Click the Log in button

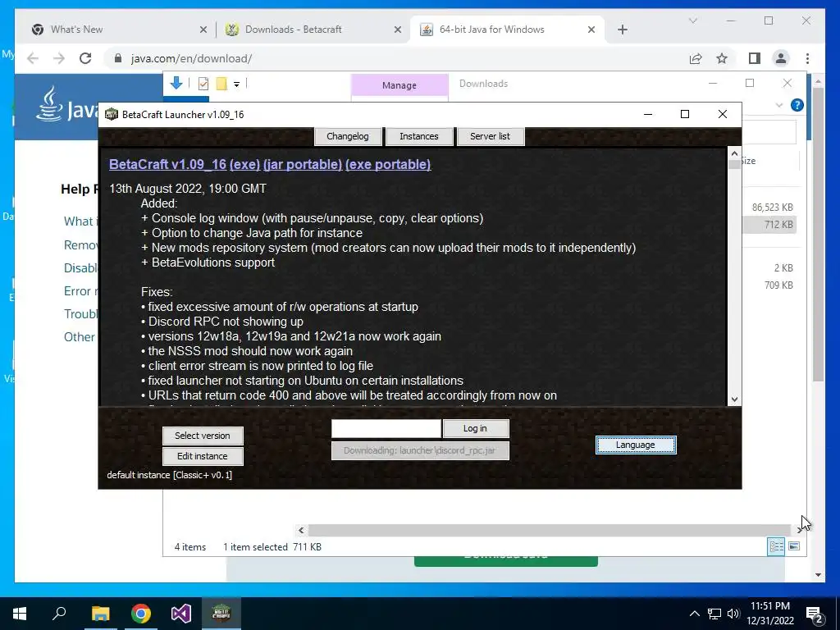tap(475, 428)
